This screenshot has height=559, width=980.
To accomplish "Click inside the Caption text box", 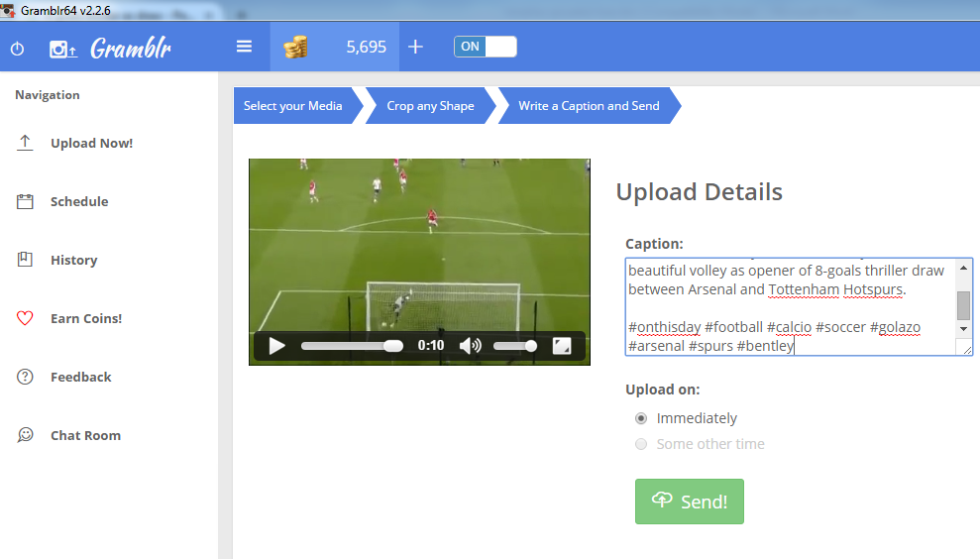I will 791,307.
